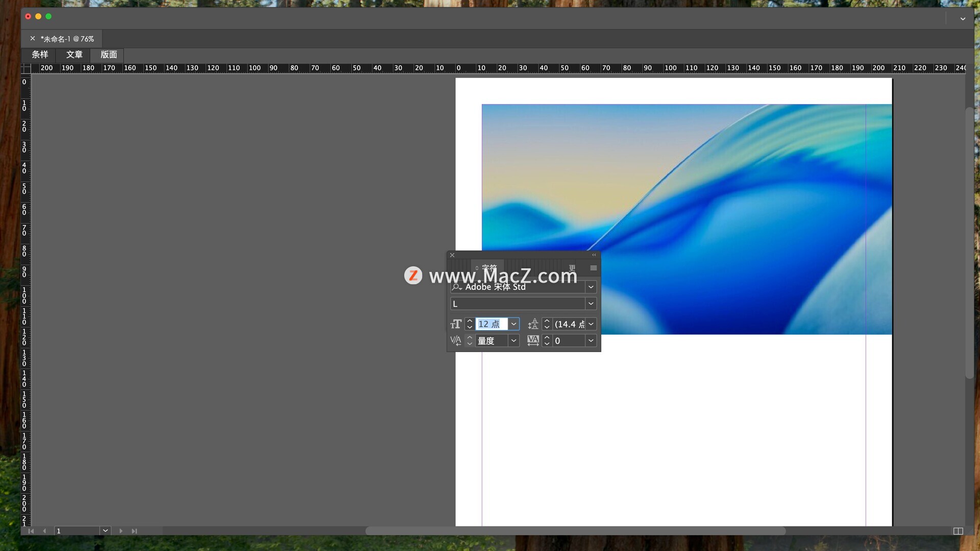Select the 文章 tab
The width and height of the screenshot is (980, 551).
point(74,55)
